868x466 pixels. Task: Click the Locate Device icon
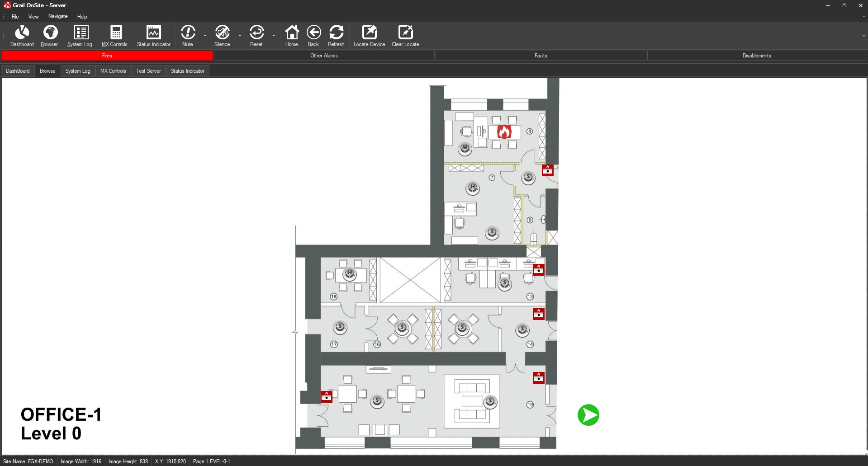[x=369, y=35]
